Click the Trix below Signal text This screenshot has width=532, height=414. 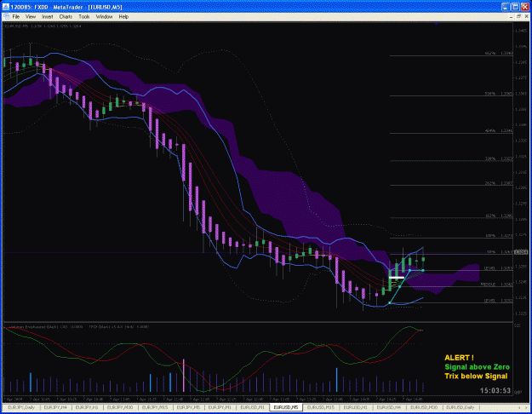pyautogui.click(x=476, y=376)
